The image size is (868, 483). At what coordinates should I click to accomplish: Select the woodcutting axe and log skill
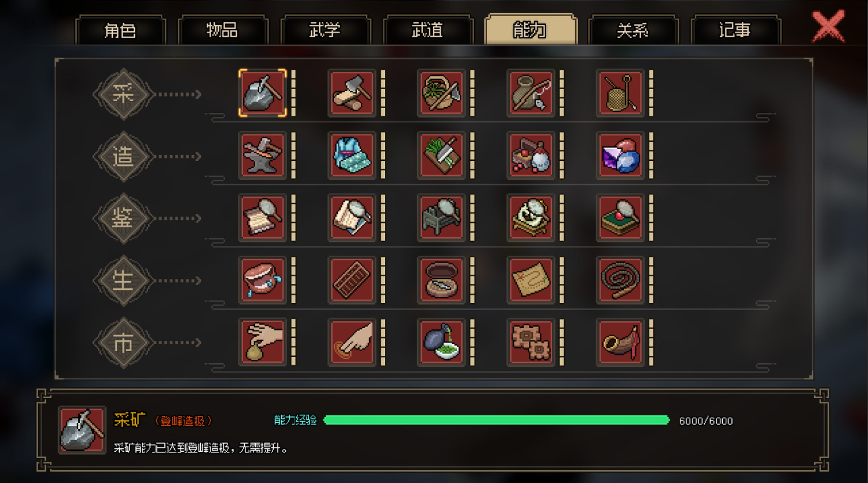352,93
